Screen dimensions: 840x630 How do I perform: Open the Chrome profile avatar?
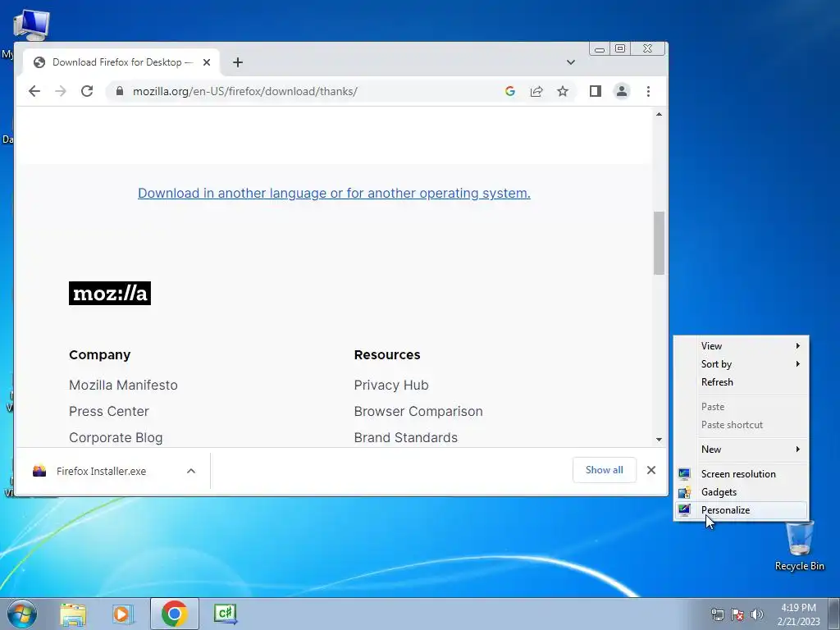click(x=622, y=91)
